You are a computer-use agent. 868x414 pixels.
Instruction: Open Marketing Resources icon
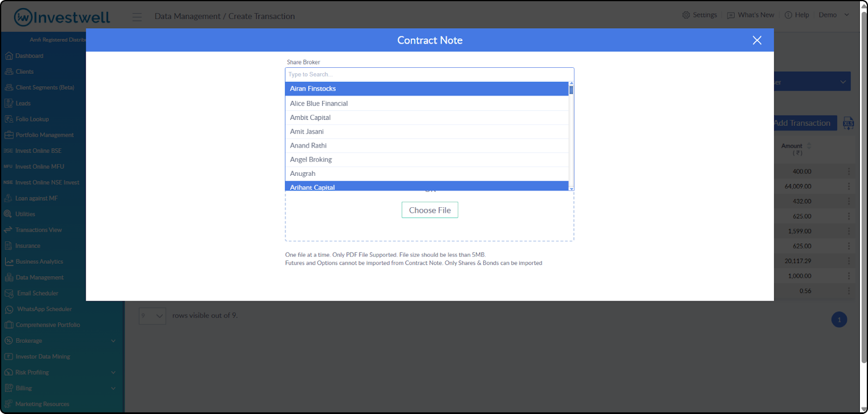tap(9, 404)
